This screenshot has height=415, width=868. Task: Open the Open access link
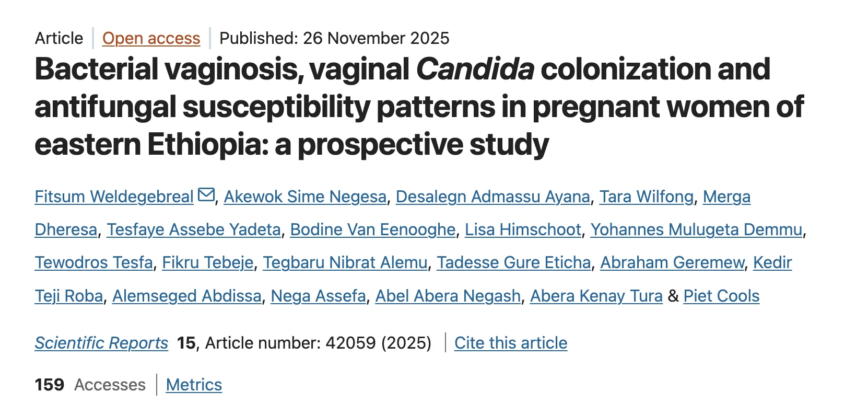click(151, 38)
